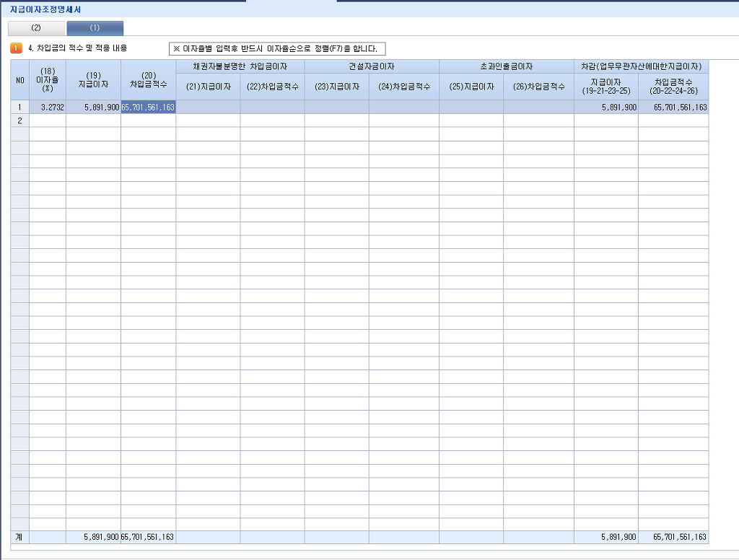Click row 1's (22)차입금적수 cell

(x=272, y=107)
